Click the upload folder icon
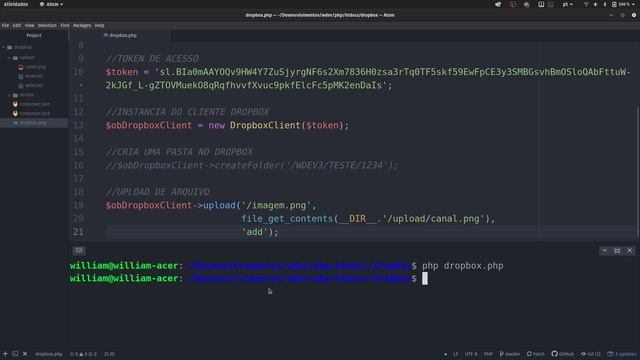 pyautogui.click(x=15, y=58)
